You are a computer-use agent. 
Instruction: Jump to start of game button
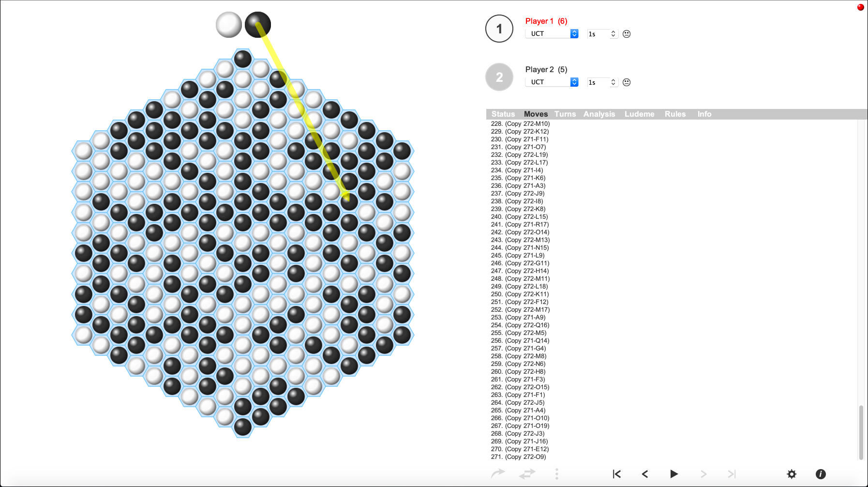617,474
